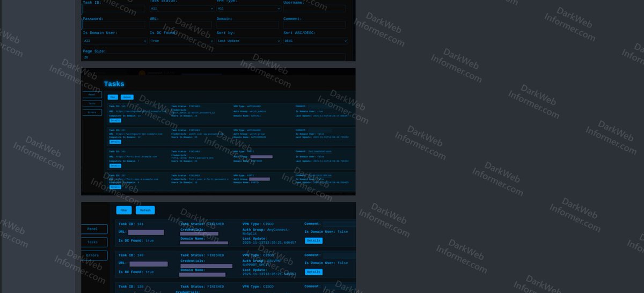Image resolution: width=644 pixels, height=293 pixels.
Task: Click 'Is Domain User: false' on the Task 140 card
Action: [326, 263]
